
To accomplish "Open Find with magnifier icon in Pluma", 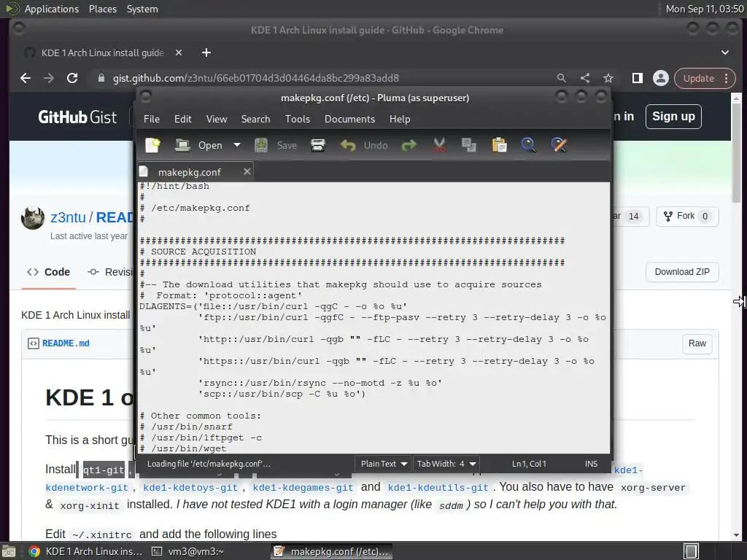I will click(x=528, y=145).
